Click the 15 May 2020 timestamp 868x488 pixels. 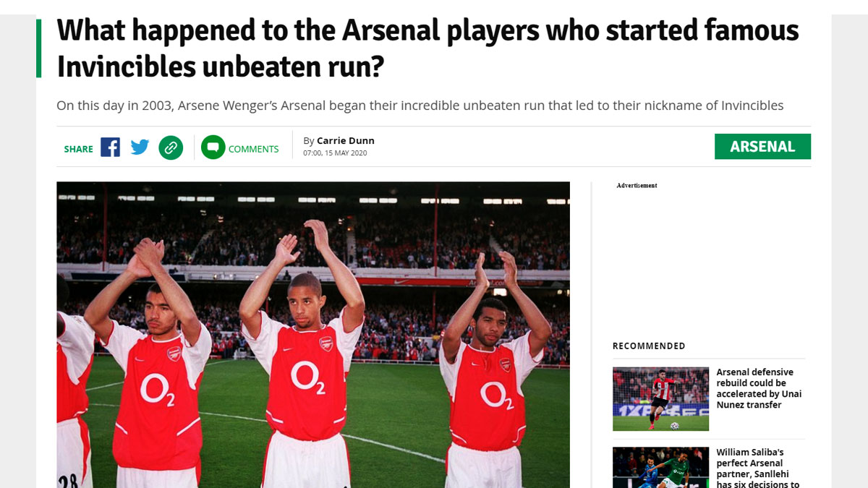click(335, 153)
